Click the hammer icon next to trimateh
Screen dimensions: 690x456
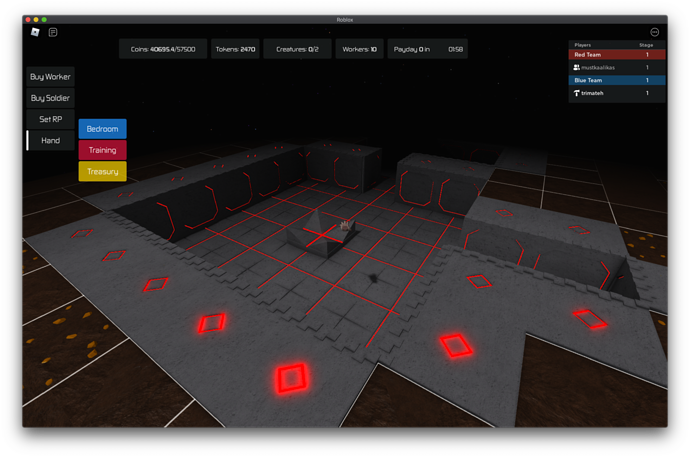pyautogui.click(x=576, y=93)
